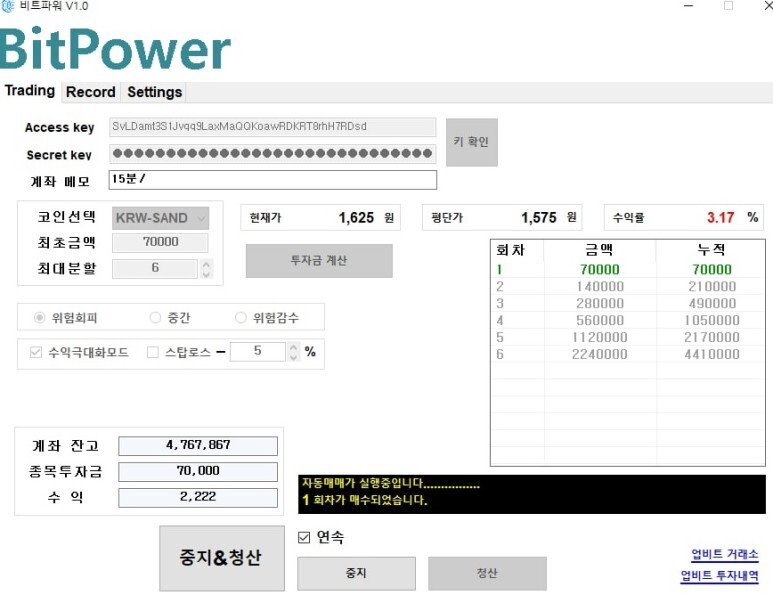Select the amount cell 2240000
This screenshot has width=773, height=595.
click(599, 354)
